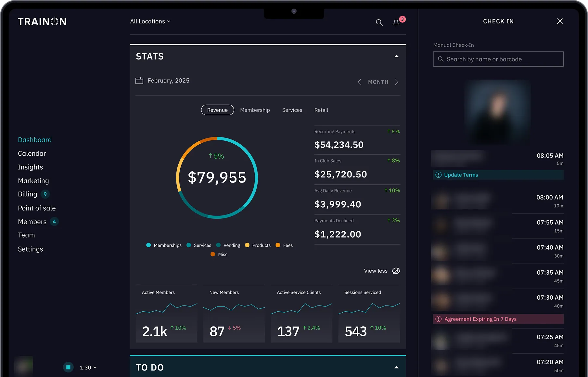
Task: Open the All Locations dropdown
Action: coord(150,21)
